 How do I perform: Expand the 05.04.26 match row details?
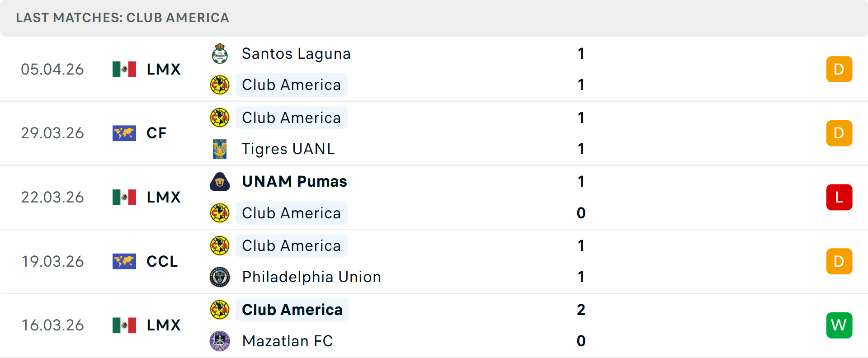434,69
